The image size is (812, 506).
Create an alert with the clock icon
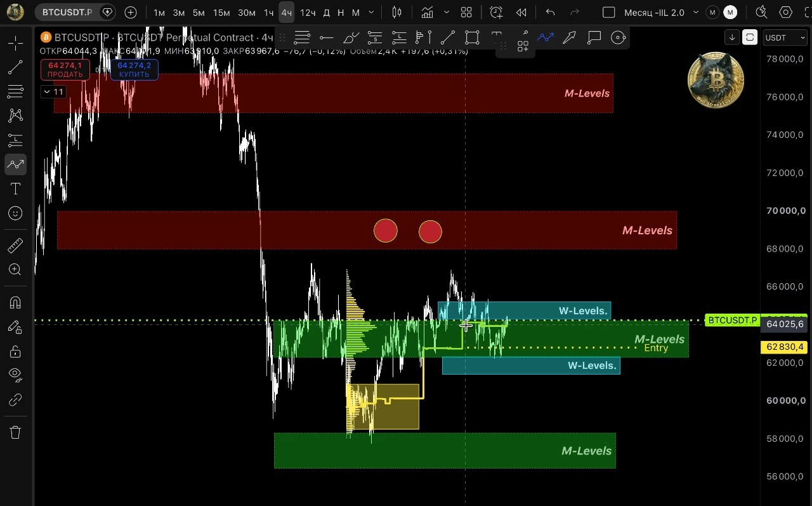click(x=496, y=12)
